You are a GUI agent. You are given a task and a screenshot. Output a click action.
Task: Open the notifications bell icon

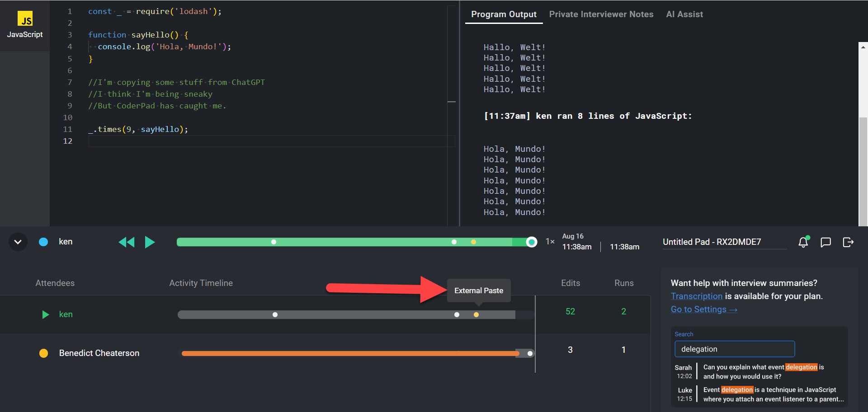(803, 242)
